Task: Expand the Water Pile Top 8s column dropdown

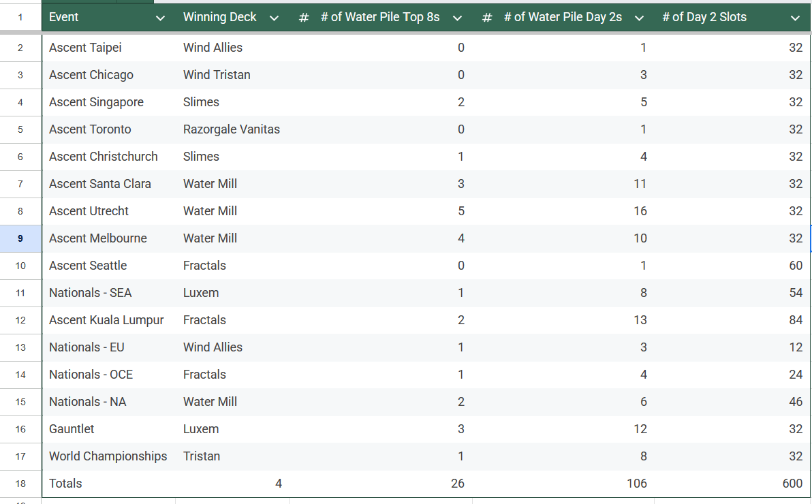Action: point(457,18)
